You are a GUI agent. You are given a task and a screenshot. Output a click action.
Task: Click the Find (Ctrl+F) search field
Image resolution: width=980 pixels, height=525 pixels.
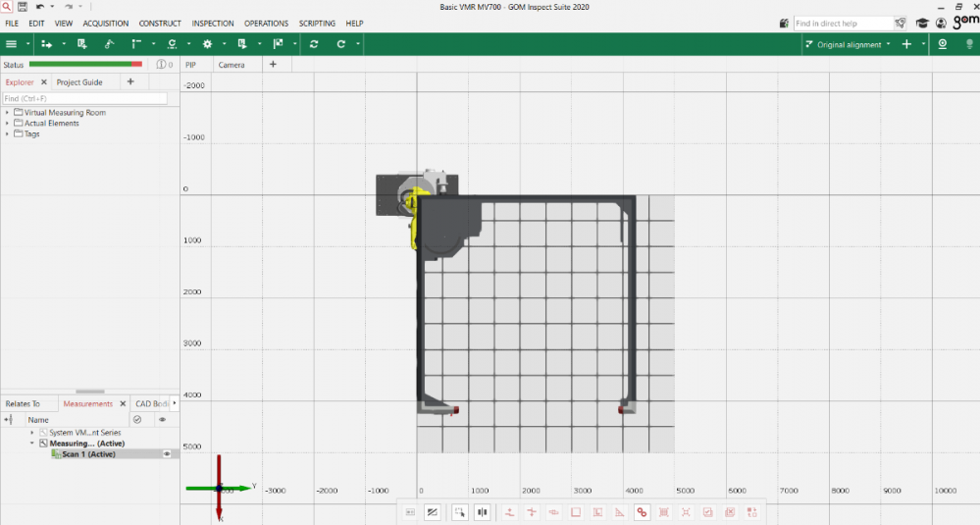click(x=85, y=98)
